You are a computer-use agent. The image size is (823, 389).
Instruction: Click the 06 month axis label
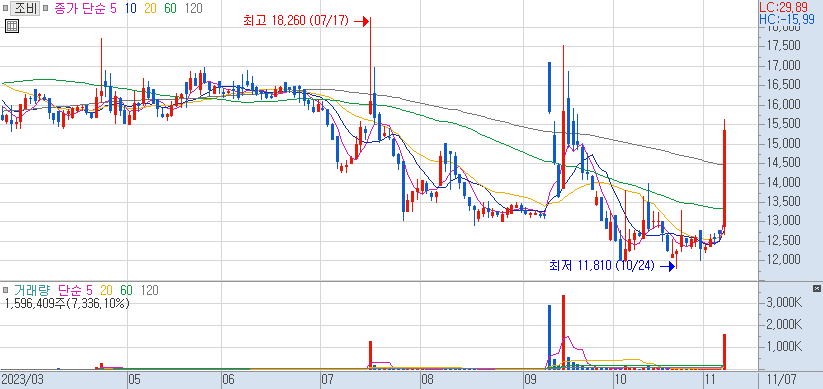click(x=228, y=379)
